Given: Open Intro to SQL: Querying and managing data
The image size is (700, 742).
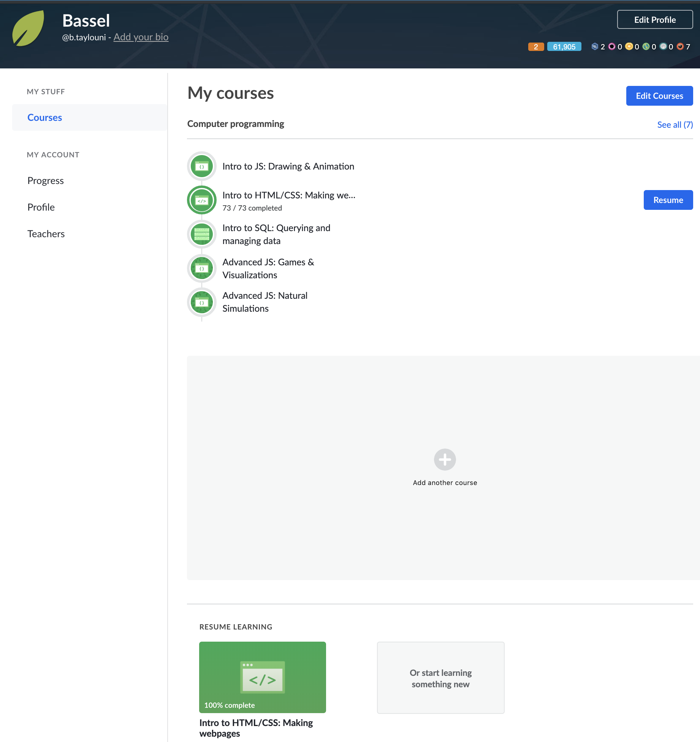Looking at the screenshot, I should 276,234.
